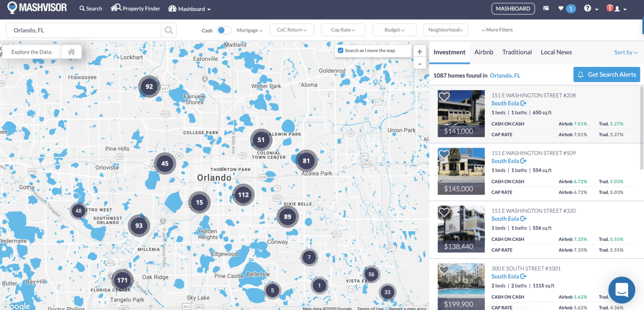Click the Get Search Alerts button
644x310 pixels.
point(607,74)
